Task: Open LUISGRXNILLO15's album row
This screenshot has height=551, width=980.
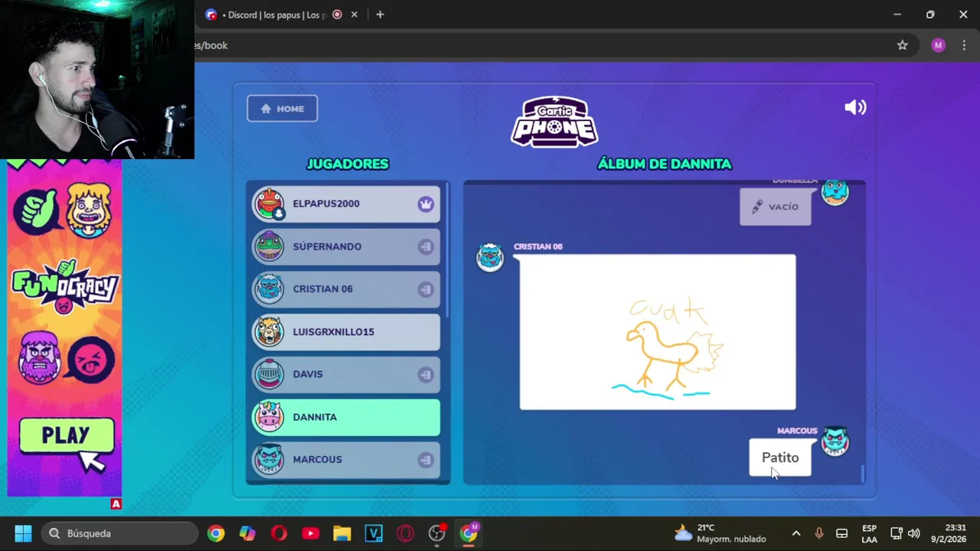Action: (x=346, y=331)
